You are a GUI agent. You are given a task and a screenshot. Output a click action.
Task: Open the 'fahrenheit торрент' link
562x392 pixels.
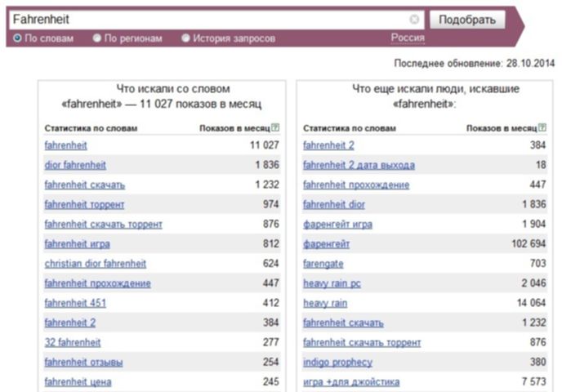pyautogui.click(x=84, y=205)
